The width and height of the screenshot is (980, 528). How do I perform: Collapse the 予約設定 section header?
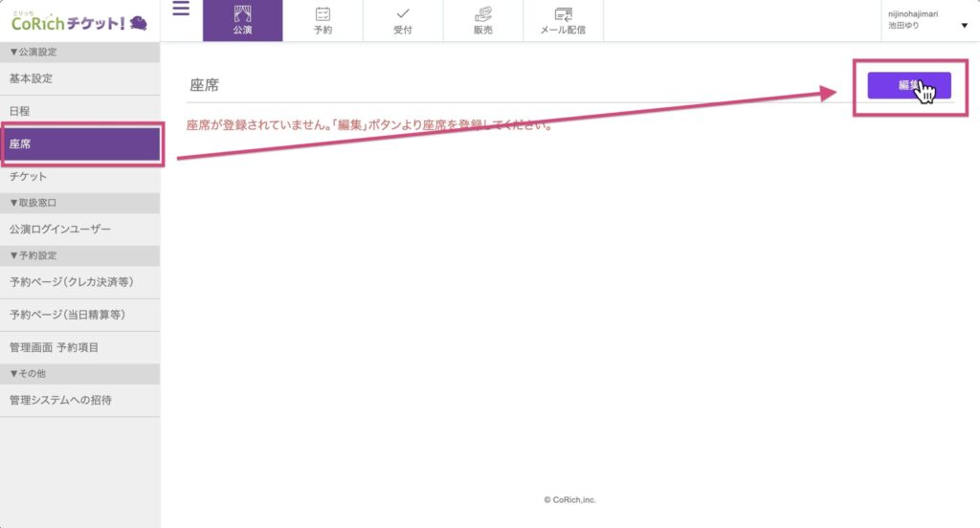(x=33, y=255)
